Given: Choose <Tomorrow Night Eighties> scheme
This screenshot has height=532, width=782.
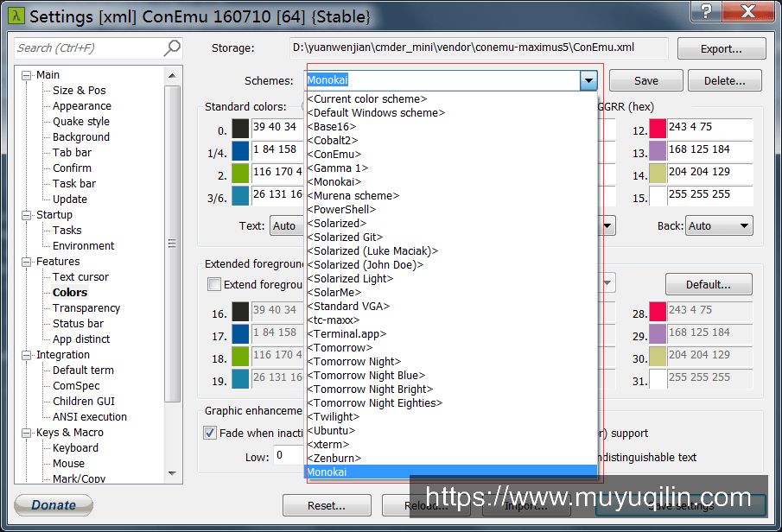Looking at the screenshot, I should pyautogui.click(x=374, y=402).
